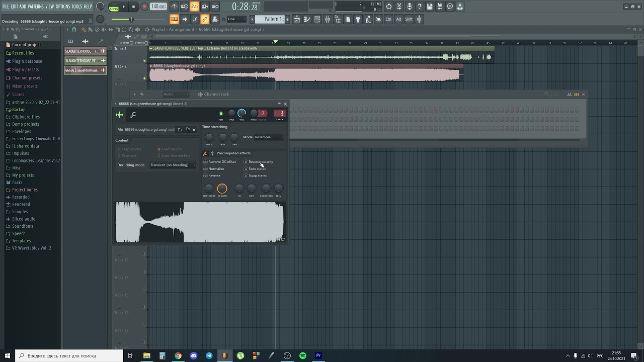Click the sample waveform preview
This screenshot has width=644, height=362.
click(200, 222)
